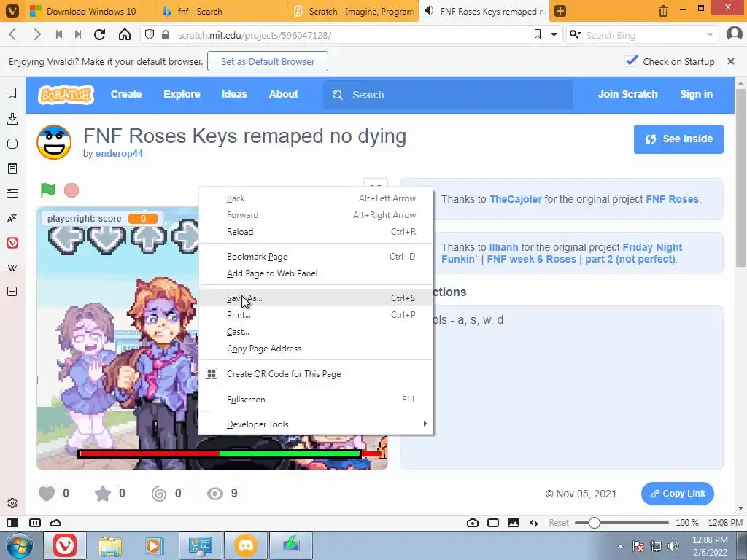Open the Create link in Scratch navbar
The width and height of the screenshot is (747, 560).
coord(126,94)
